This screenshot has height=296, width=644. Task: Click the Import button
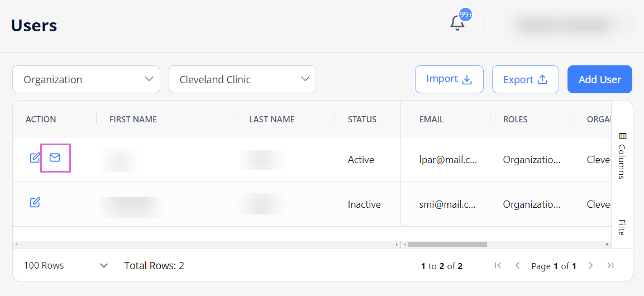coord(449,79)
